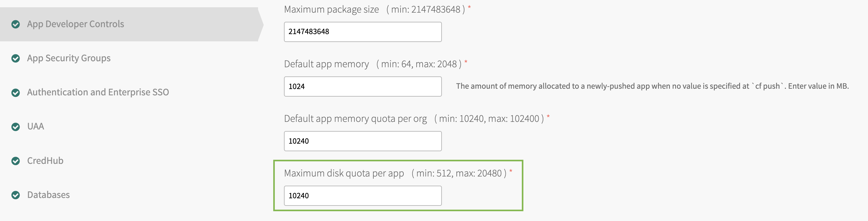Click the Default app memory label
This screenshot has width=868, height=221.
[x=326, y=64]
